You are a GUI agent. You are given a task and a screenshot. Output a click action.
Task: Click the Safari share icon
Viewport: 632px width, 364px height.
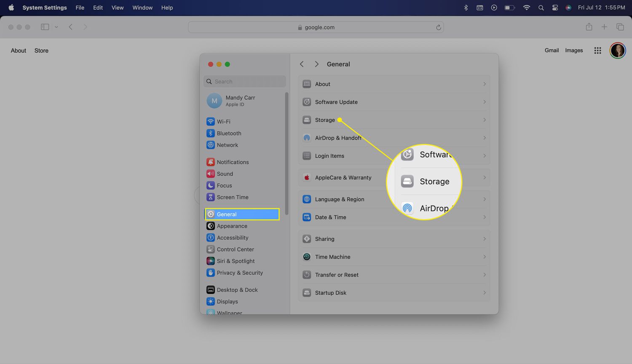pyautogui.click(x=589, y=27)
